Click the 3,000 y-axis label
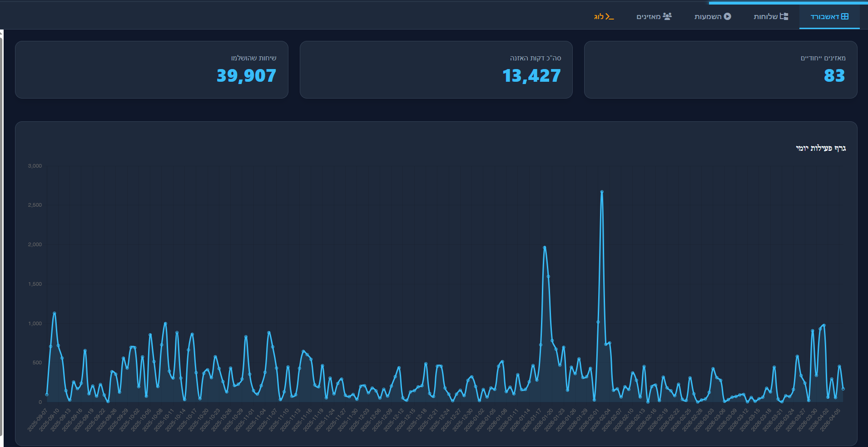 (35, 166)
